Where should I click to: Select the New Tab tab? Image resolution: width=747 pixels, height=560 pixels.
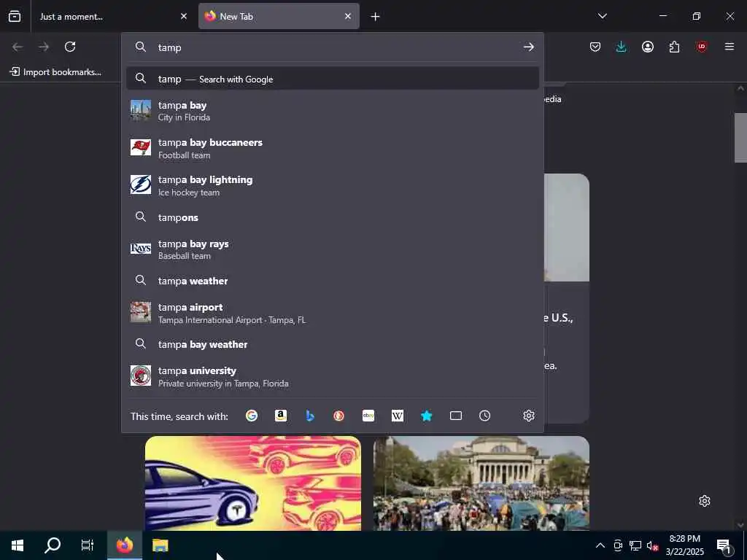click(x=279, y=16)
